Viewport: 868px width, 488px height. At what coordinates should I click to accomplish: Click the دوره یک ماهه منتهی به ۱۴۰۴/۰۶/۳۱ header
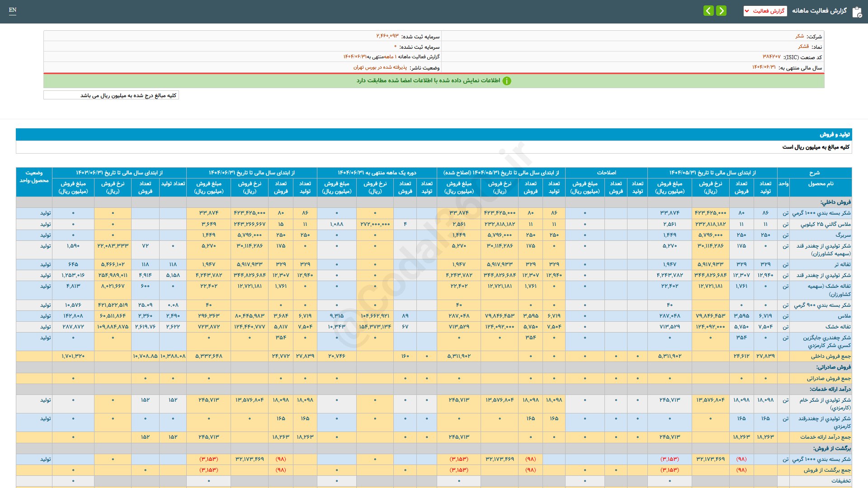tap(377, 173)
